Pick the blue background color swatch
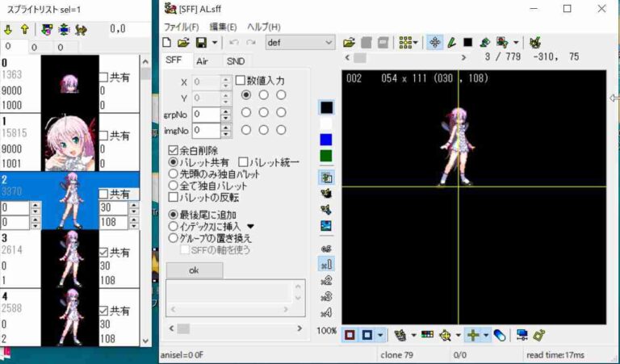The height and width of the screenshot is (364, 620). point(326,140)
